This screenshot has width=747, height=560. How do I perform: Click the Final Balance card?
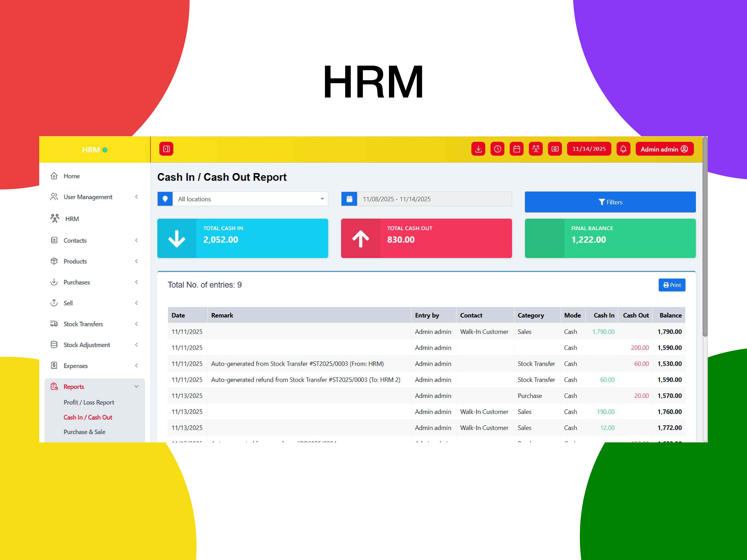[610, 238]
